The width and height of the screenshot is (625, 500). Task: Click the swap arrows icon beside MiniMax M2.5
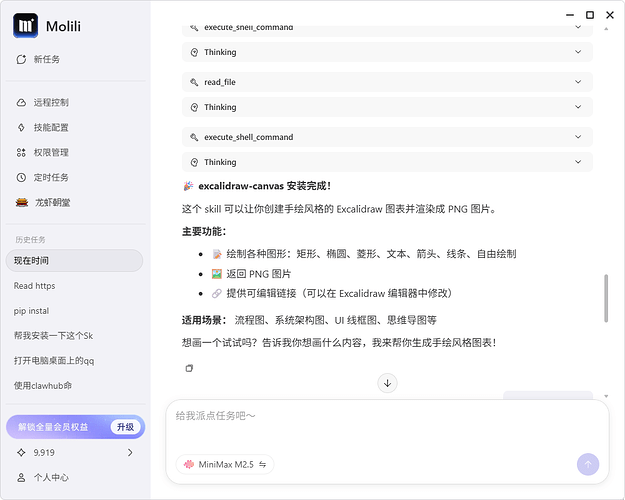coord(262,465)
